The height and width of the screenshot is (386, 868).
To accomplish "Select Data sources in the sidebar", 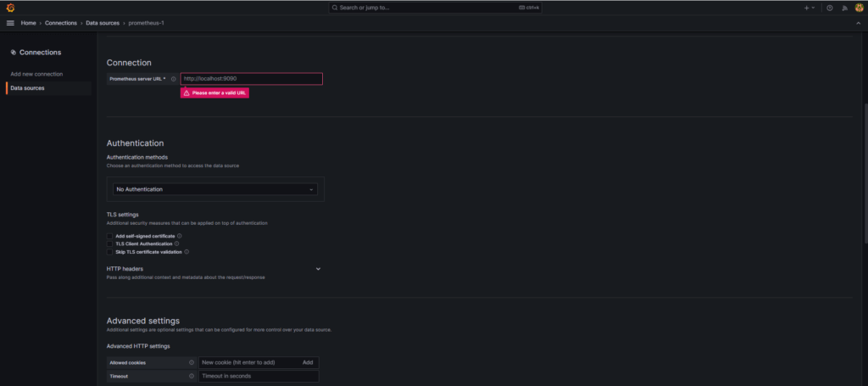I will pyautogui.click(x=48, y=88).
